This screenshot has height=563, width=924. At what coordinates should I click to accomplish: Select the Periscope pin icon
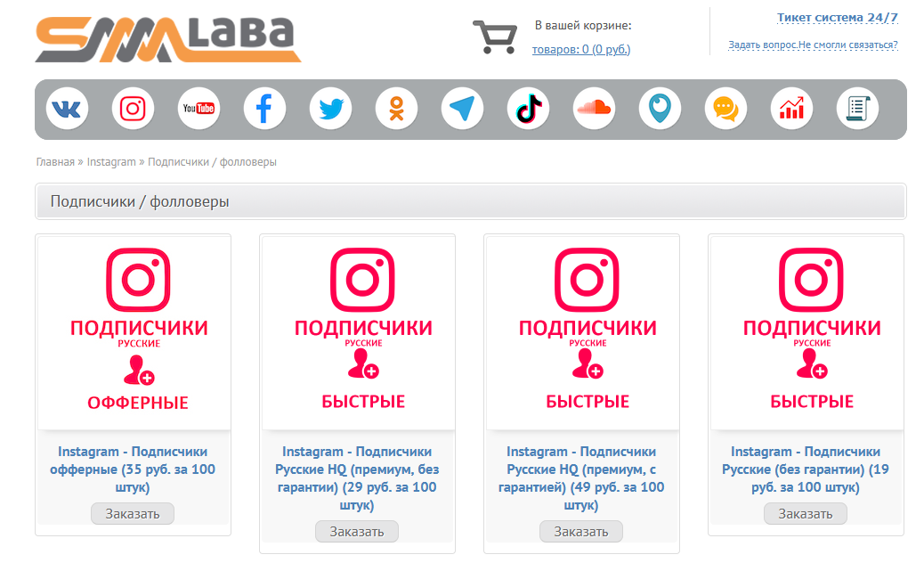(x=660, y=109)
